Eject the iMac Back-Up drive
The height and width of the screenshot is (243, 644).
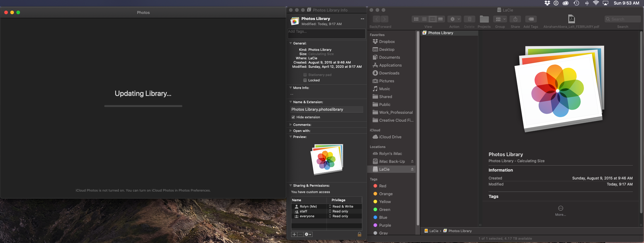[x=412, y=161]
